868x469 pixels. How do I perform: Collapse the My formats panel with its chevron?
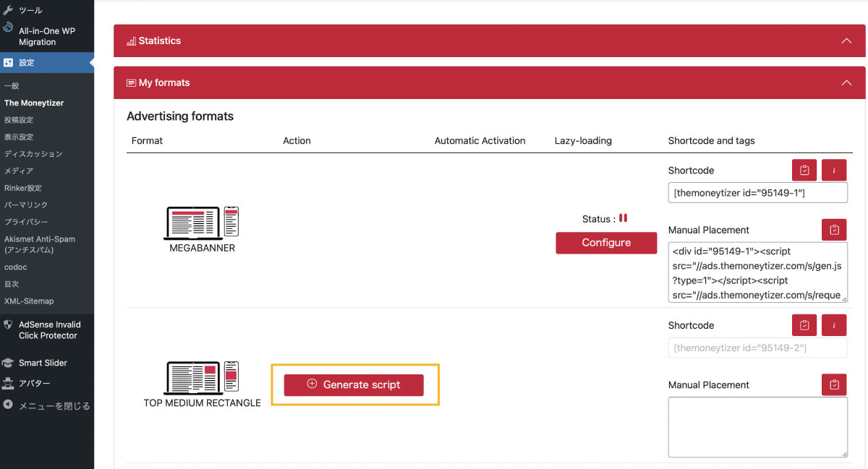pos(846,83)
